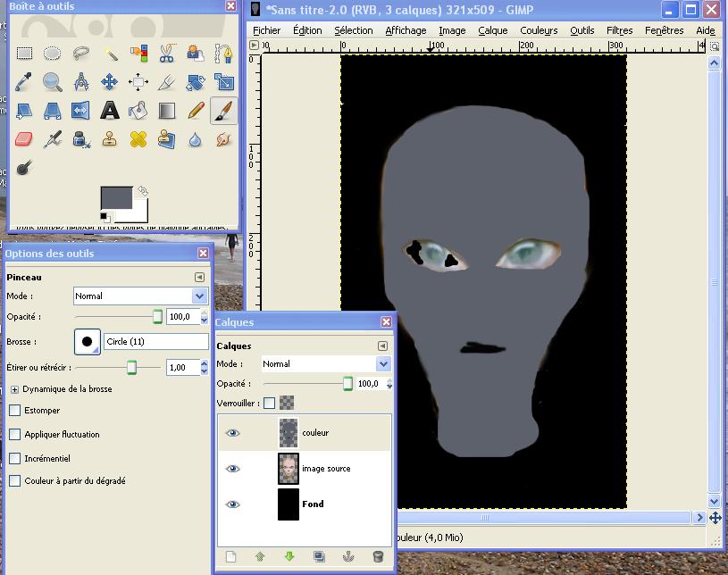This screenshot has height=575, width=728.
Task: Anchor the floating layer with anchor icon
Action: click(x=348, y=556)
